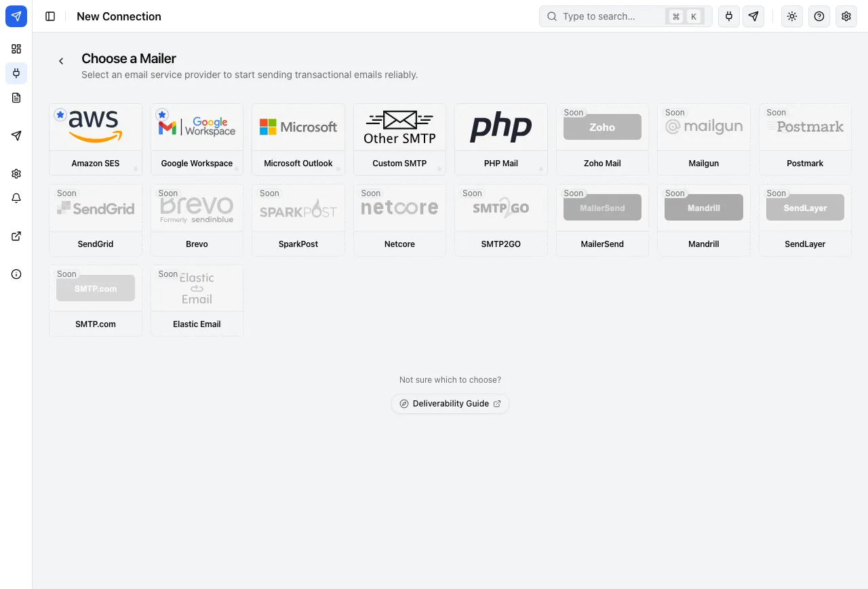Click the "New Connection" page title
The height and width of the screenshot is (589, 868).
[119, 16]
